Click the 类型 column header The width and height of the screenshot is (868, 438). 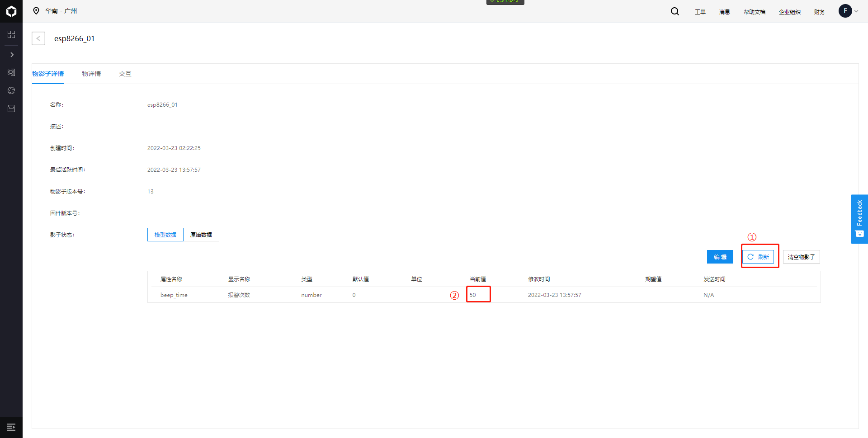(307, 279)
